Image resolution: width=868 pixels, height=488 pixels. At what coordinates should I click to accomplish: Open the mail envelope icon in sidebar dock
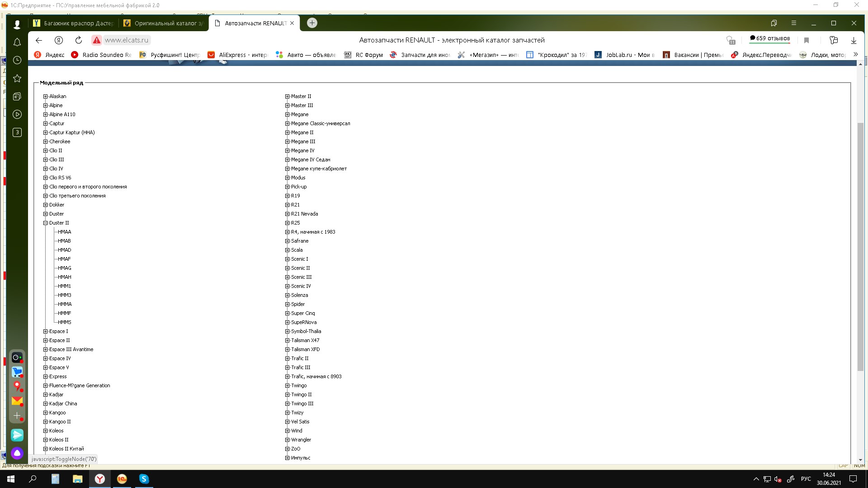[x=17, y=401]
